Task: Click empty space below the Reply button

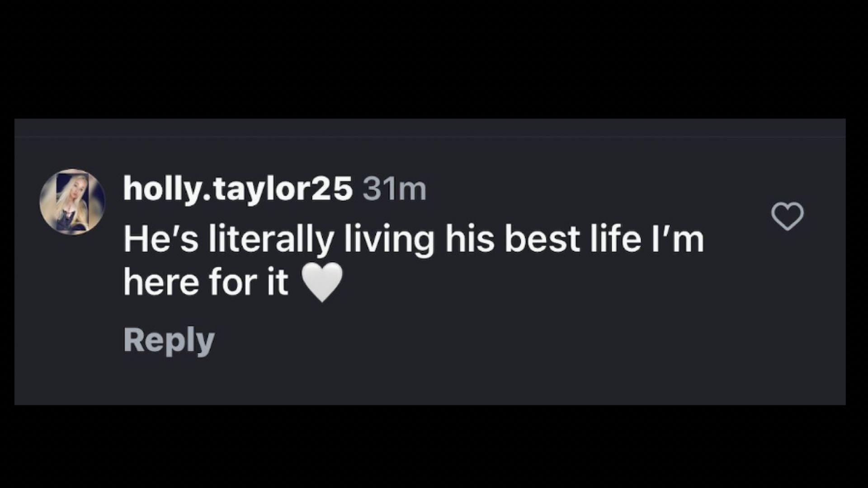Action: point(407,380)
